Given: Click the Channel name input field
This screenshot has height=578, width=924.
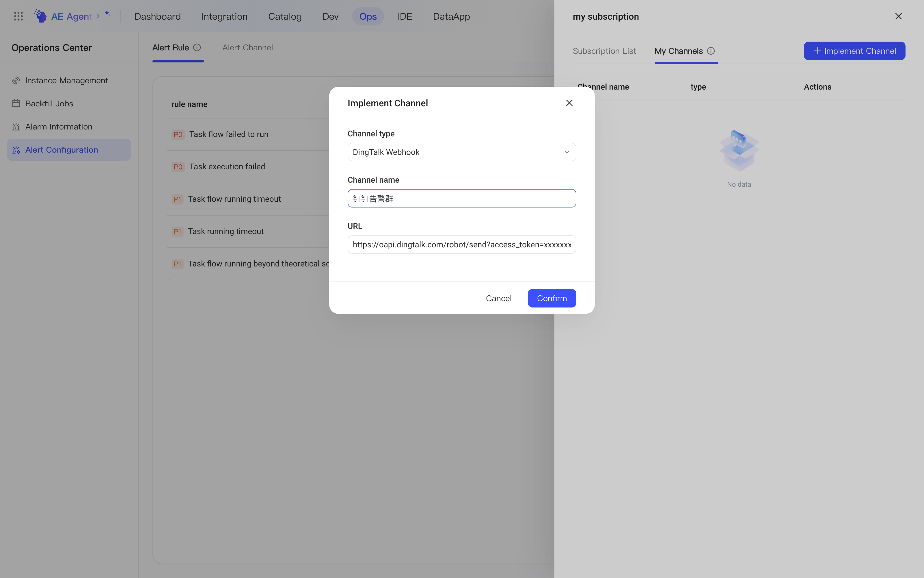Looking at the screenshot, I should (x=462, y=199).
